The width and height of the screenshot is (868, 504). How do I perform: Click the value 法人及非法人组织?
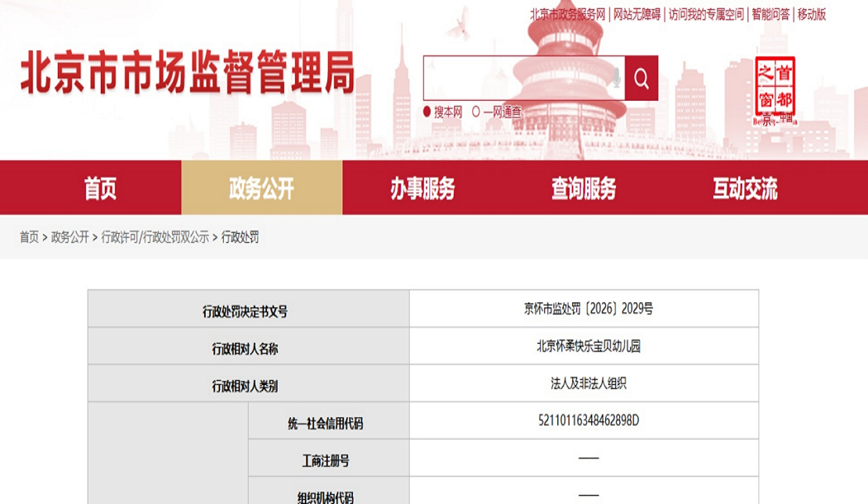coord(589,383)
